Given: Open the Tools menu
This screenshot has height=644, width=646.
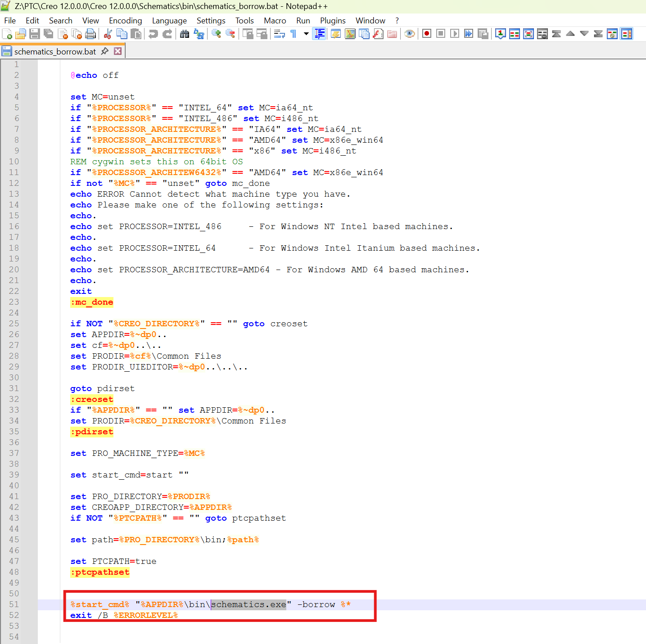Looking at the screenshot, I should (244, 21).
